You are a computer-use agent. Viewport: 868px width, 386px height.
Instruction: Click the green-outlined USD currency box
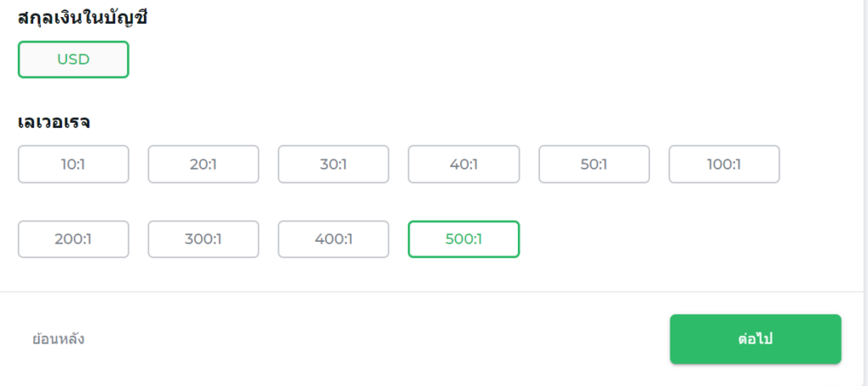(x=73, y=59)
